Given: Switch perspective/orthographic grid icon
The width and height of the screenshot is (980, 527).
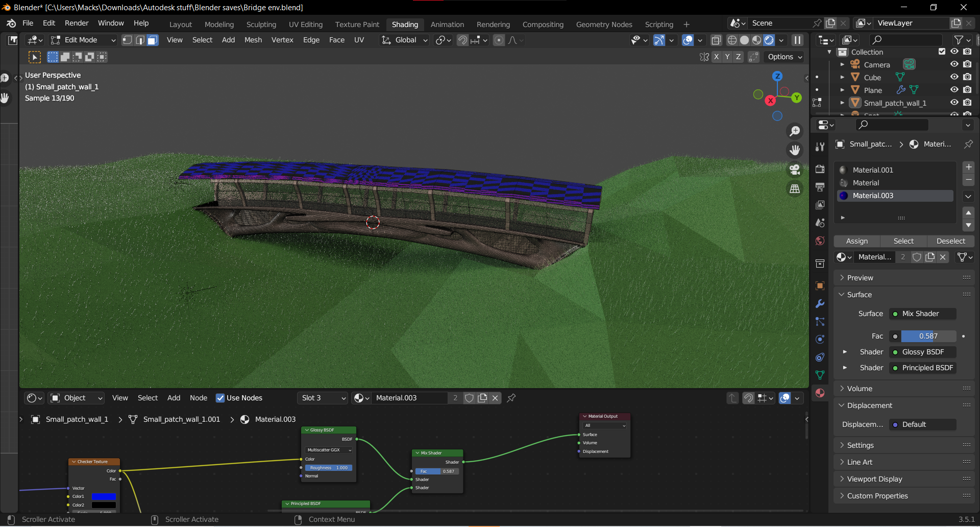Looking at the screenshot, I should click(795, 189).
